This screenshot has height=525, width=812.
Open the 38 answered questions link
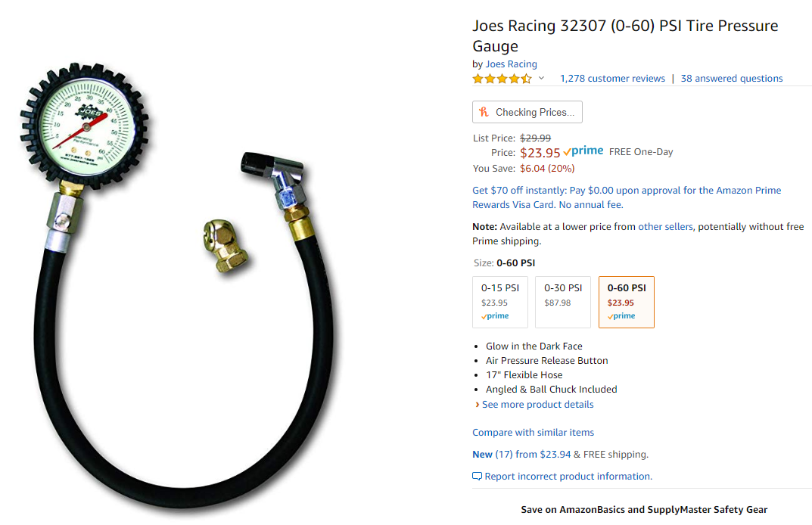pyautogui.click(x=732, y=78)
